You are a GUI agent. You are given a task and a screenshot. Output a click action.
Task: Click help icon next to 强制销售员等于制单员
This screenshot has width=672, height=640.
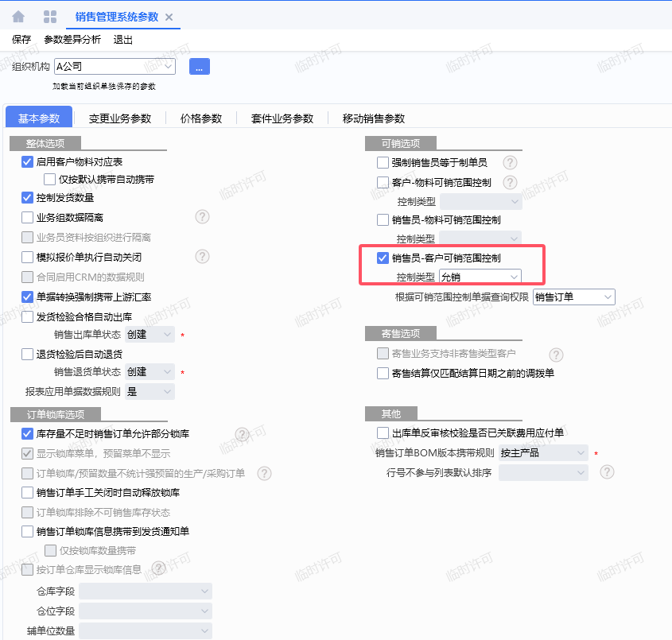510,162
